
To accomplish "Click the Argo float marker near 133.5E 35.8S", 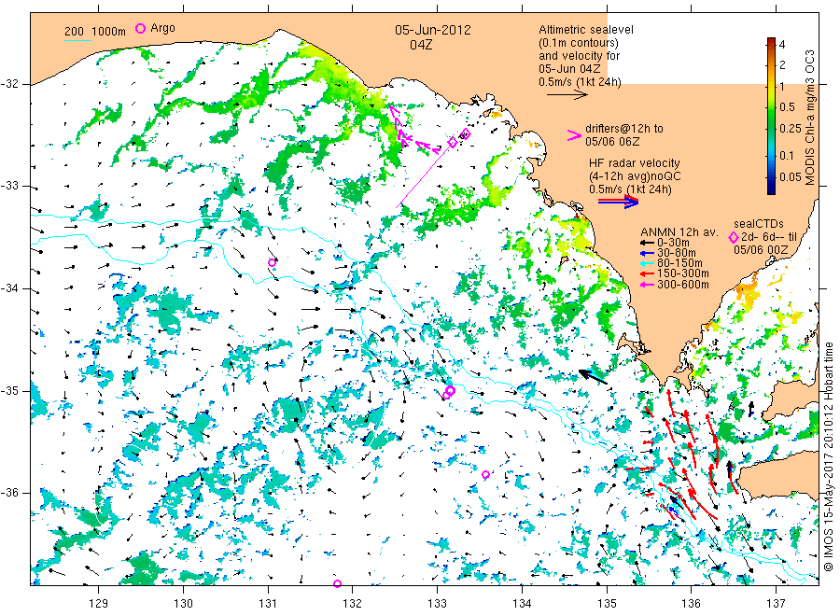I will pyautogui.click(x=485, y=474).
